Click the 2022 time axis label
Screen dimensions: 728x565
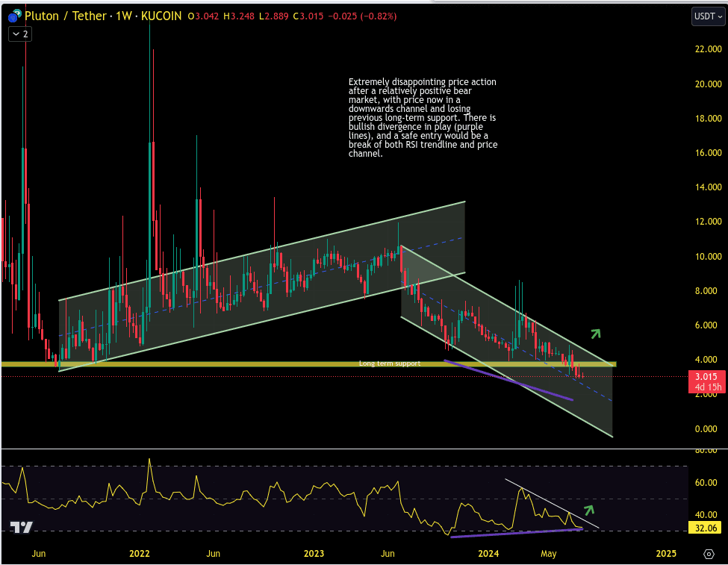pos(140,553)
